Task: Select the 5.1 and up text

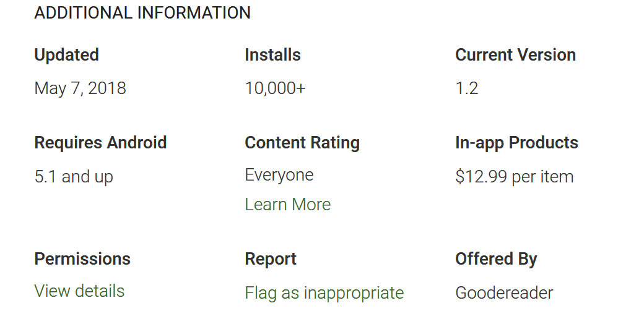Action: [x=74, y=177]
